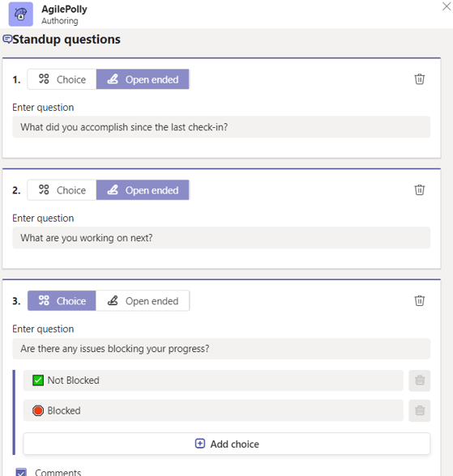This screenshot has height=476, width=453.
Task: Delete question 2 with its trash icon
Action: click(x=419, y=189)
